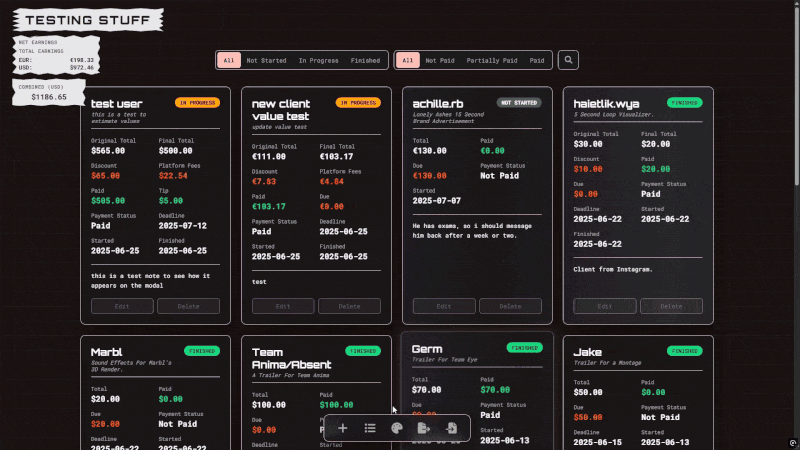Open the theme palette icon
This screenshot has height=450, width=800.
[x=397, y=428]
